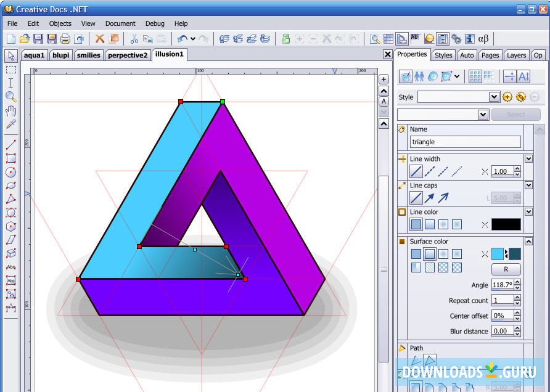This screenshot has height=392, width=550.
Task: Choose the line drawing tool
Action: (x=11, y=144)
